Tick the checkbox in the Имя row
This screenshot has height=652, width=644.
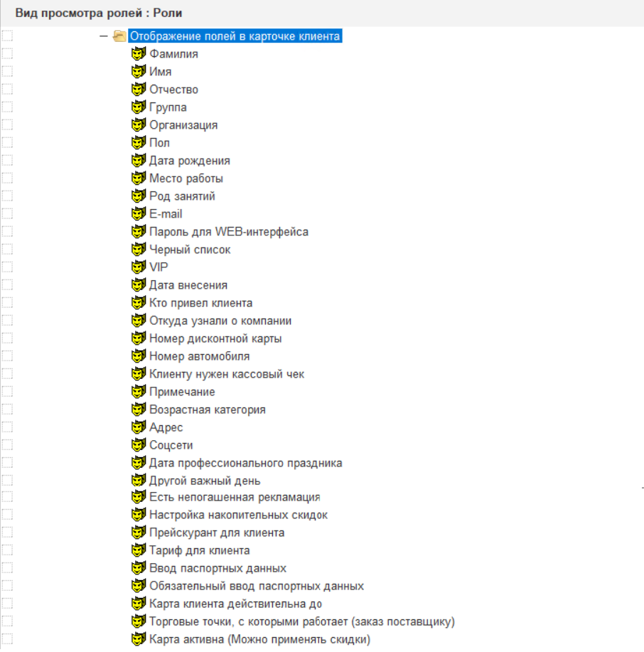click(8, 72)
